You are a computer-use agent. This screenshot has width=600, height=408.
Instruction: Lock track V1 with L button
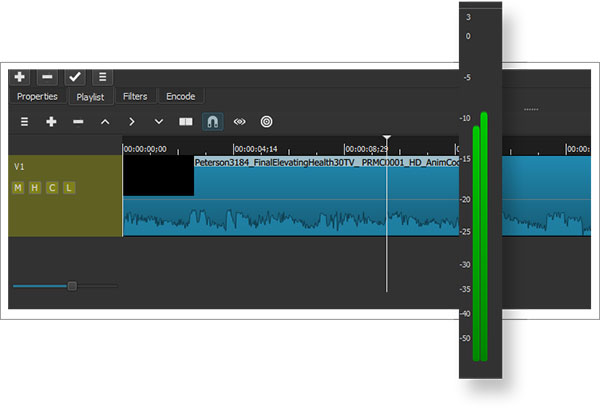click(x=69, y=188)
